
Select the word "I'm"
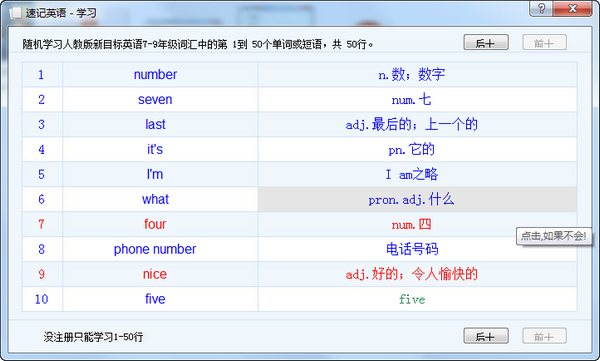click(x=155, y=174)
